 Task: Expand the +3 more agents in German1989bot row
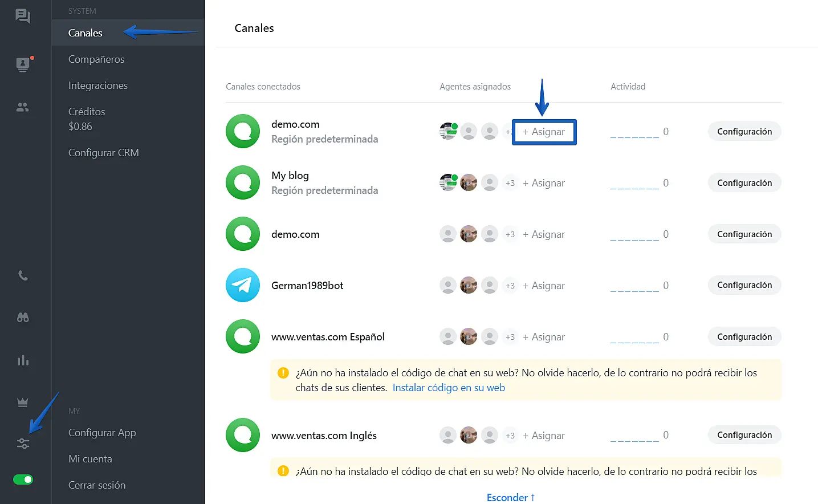[510, 286]
